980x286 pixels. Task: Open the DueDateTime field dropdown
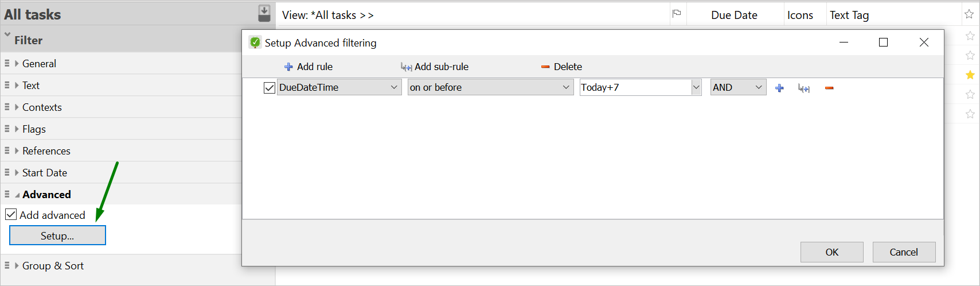coord(394,87)
